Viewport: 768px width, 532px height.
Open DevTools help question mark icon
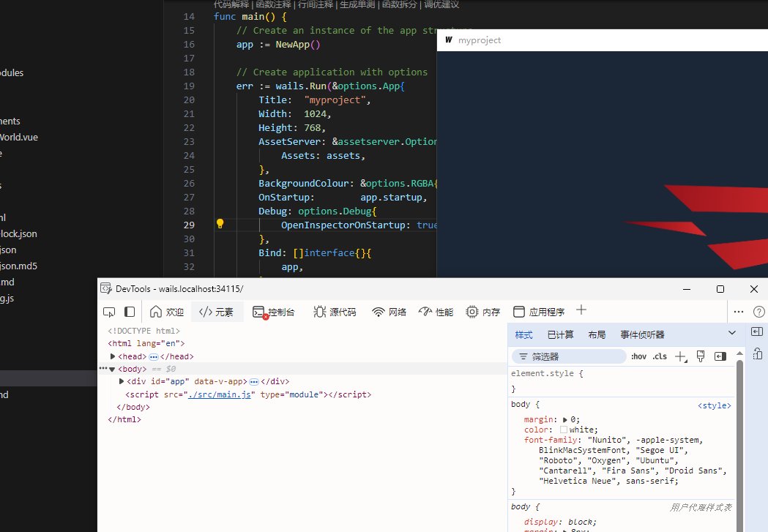point(758,312)
